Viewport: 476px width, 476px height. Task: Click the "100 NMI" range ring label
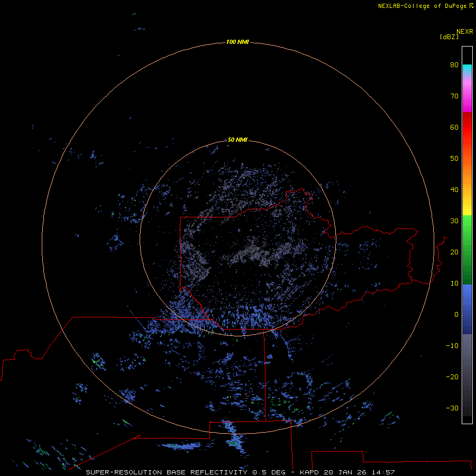point(237,42)
